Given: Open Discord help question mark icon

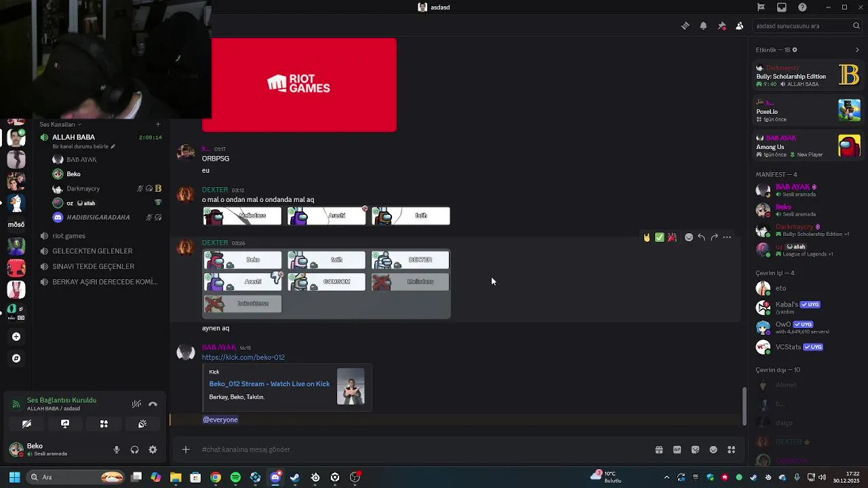Looking at the screenshot, I should [803, 7].
